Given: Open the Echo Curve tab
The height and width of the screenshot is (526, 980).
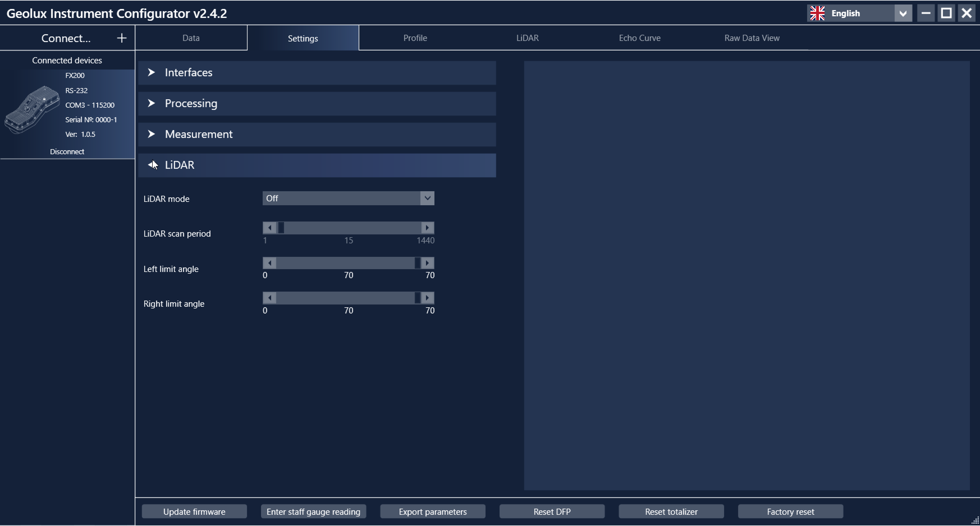Looking at the screenshot, I should [x=640, y=38].
